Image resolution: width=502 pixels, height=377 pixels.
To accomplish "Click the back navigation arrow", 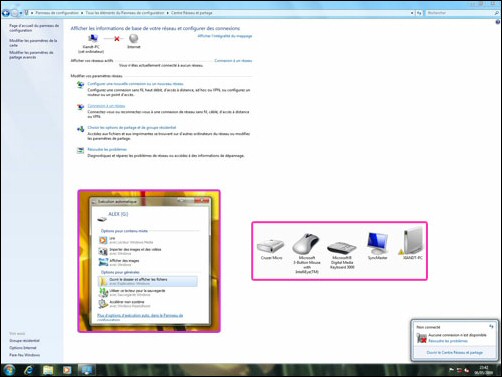I will (x=5, y=13).
